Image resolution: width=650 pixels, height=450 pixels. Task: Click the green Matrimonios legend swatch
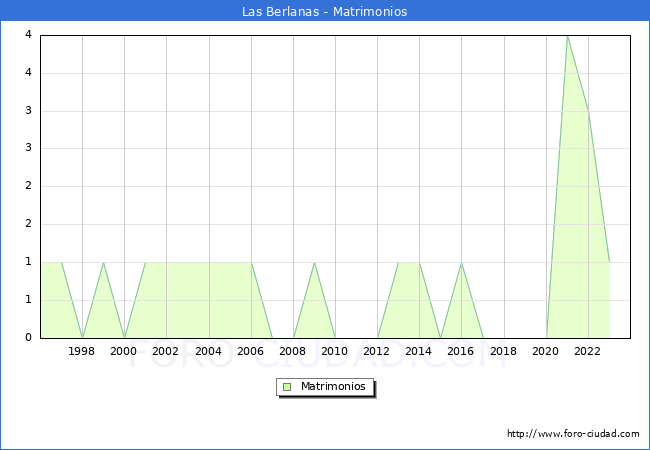pyautogui.click(x=287, y=387)
